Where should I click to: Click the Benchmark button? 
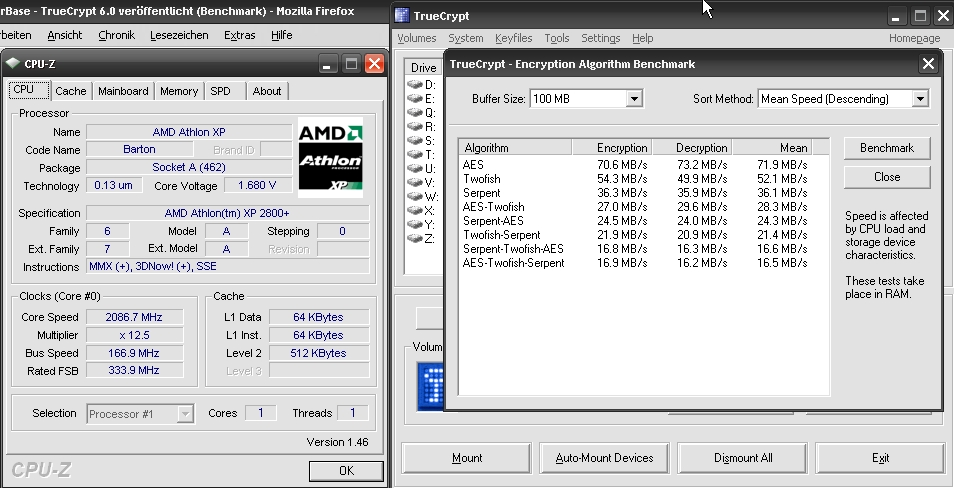pyautogui.click(x=887, y=148)
